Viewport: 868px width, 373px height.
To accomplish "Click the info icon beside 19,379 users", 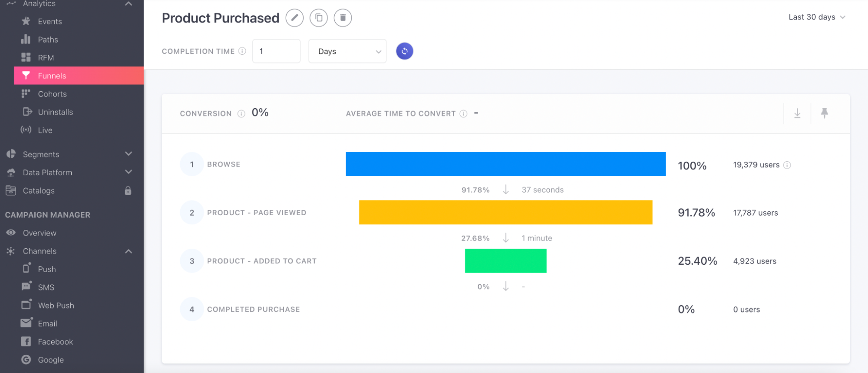I will [787, 165].
